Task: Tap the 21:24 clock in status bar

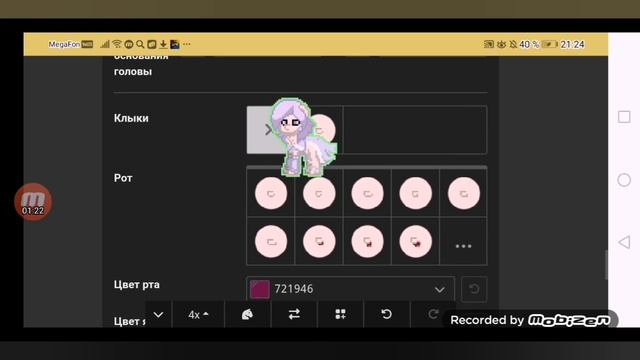Action: click(x=572, y=44)
